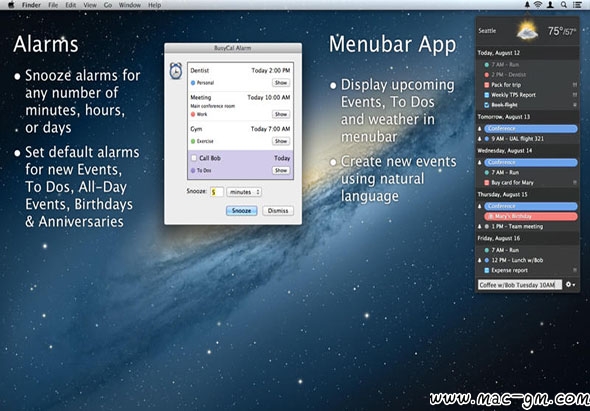Click the red Work calendar dot
This screenshot has width=590, height=411.
(193, 114)
